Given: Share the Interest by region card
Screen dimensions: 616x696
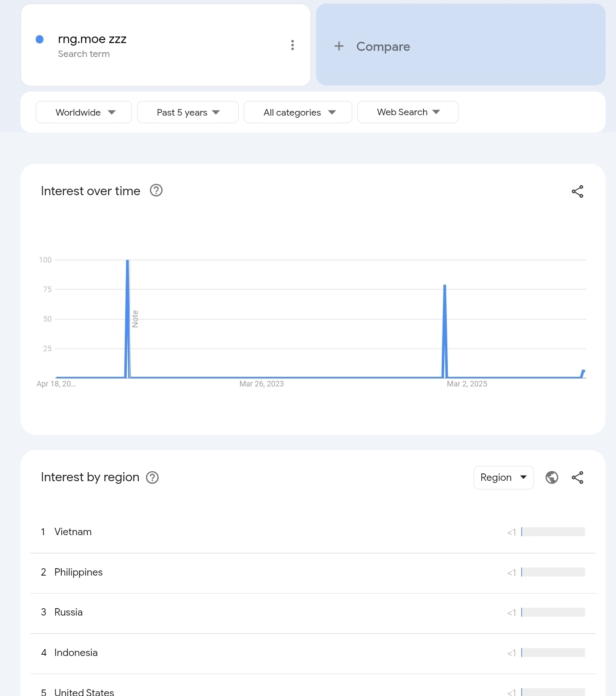Looking at the screenshot, I should tap(577, 478).
